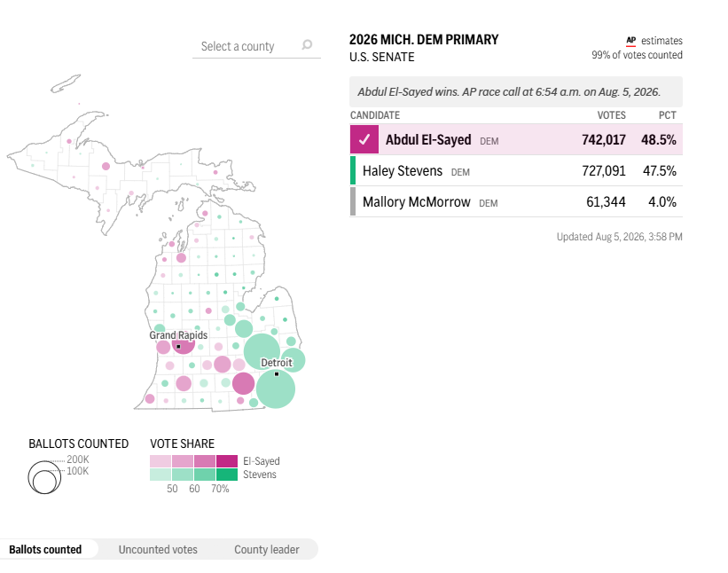
Task: Select the Haley Stevens candidate row
Action: (x=516, y=171)
